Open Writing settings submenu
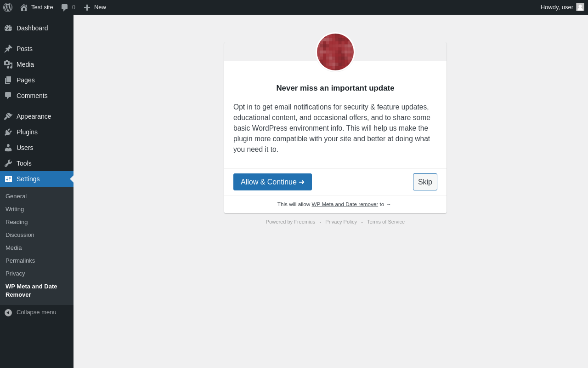Viewport: 588px width, 368px height. (x=37, y=209)
